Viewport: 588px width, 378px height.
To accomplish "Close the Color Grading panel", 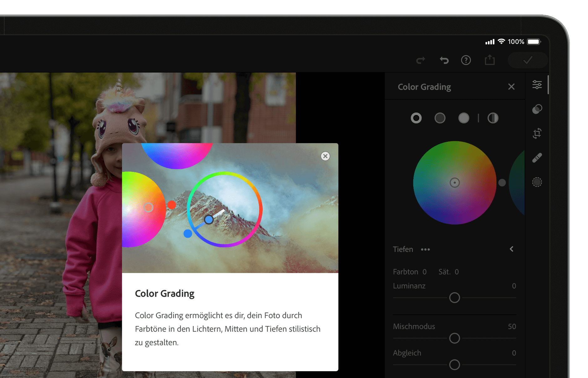I will (x=511, y=87).
